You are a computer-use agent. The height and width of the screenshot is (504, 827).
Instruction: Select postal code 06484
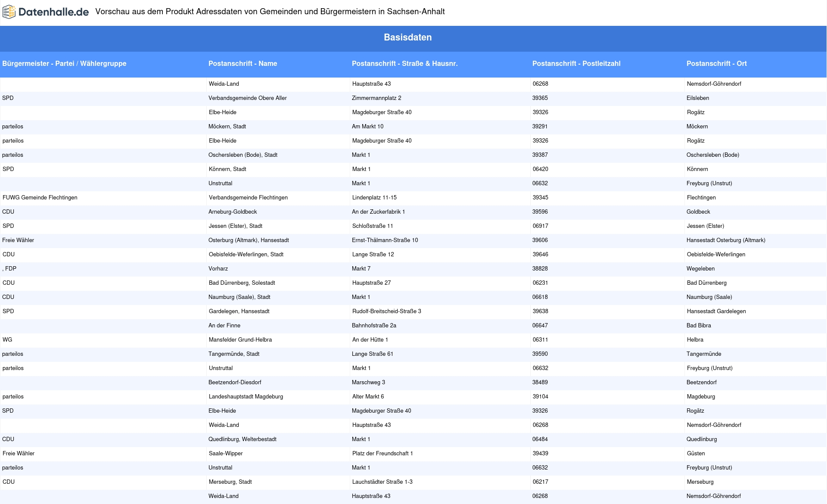tap(540, 439)
